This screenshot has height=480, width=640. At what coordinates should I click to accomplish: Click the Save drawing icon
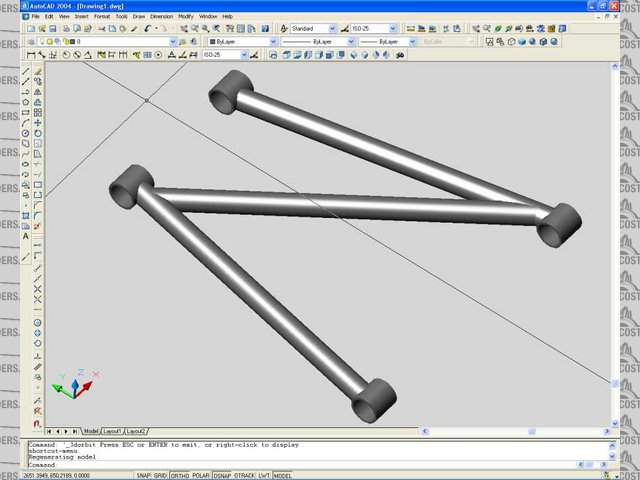coord(53,29)
